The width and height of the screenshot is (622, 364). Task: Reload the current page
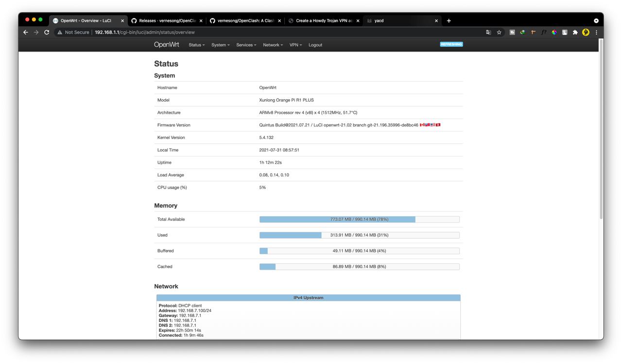[47, 32]
